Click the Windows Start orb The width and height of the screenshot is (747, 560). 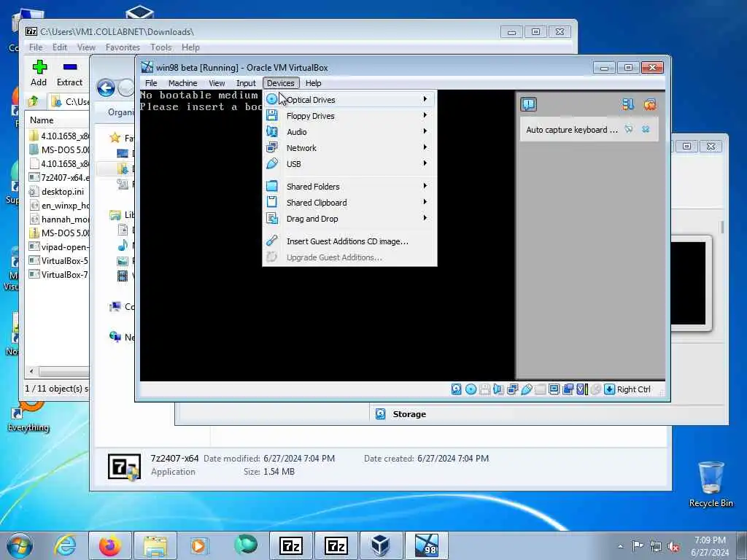pos(20,545)
